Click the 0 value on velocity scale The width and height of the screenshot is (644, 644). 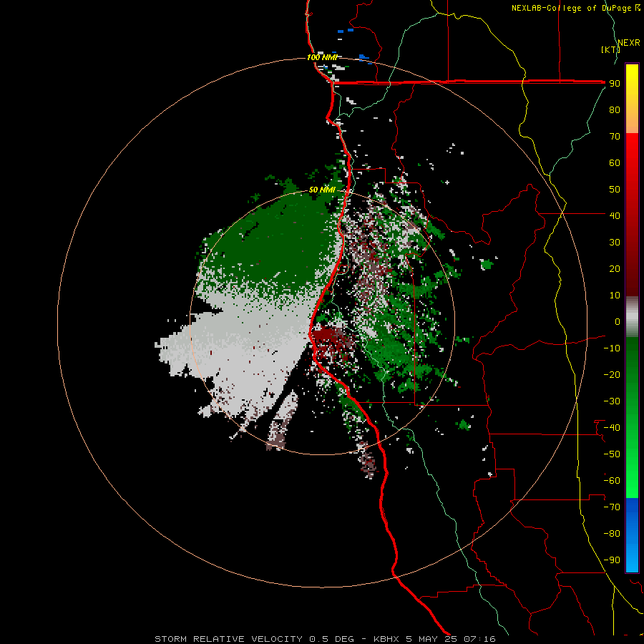click(x=618, y=321)
